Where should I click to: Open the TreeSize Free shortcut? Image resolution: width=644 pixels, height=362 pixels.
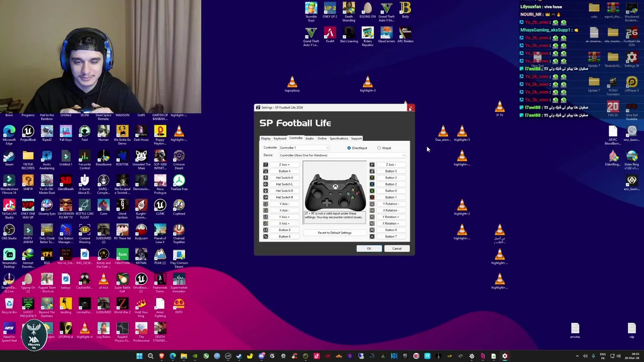[x=179, y=183]
